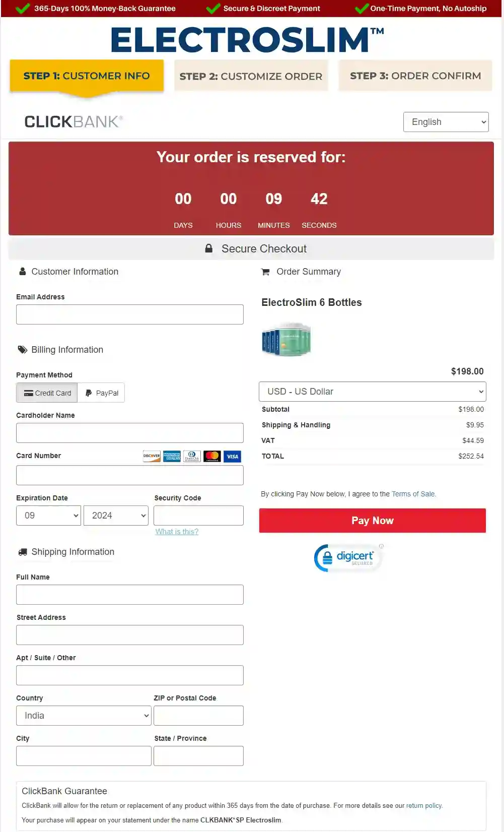Click the $9.95 shipping amount
This screenshot has width=504, height=832.
475,425
